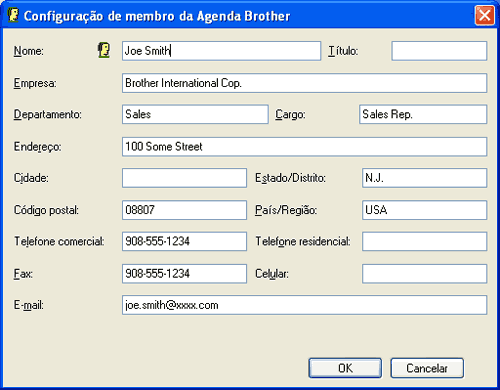Close the member configuration dialog
The image size is (500, 390).
pyautogui.click(x=484, y=15)
